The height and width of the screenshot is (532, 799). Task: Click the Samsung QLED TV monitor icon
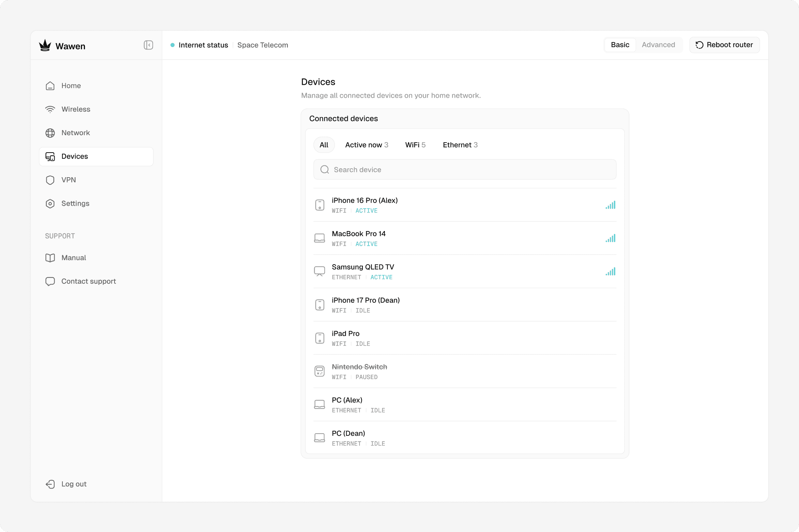[320, 271]
